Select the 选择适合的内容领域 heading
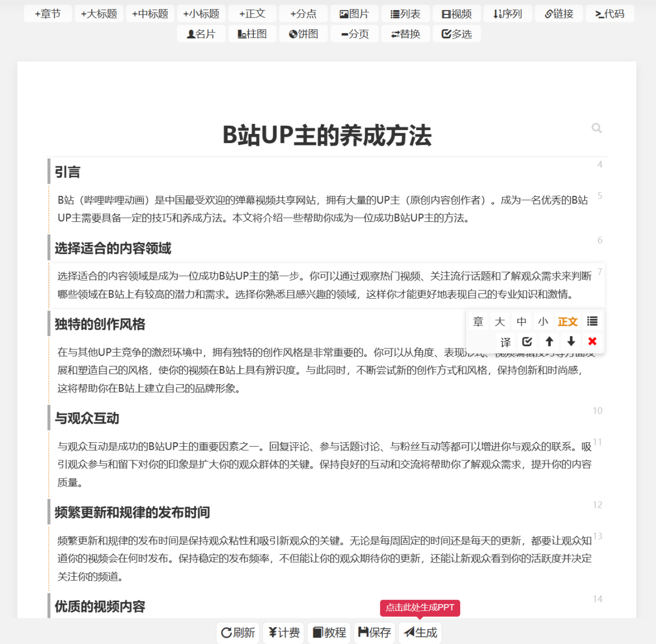 pos(113,248)
